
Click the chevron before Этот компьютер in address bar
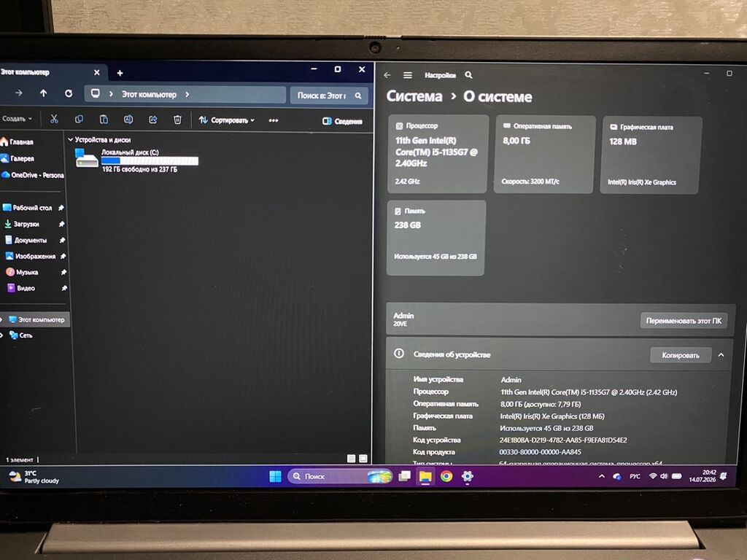tap(111, 94)
